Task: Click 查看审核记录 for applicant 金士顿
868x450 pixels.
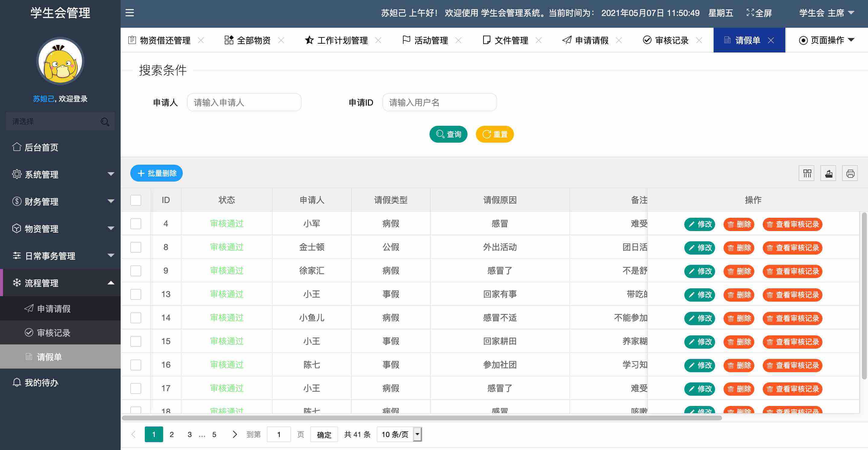Action: (793, 248)
